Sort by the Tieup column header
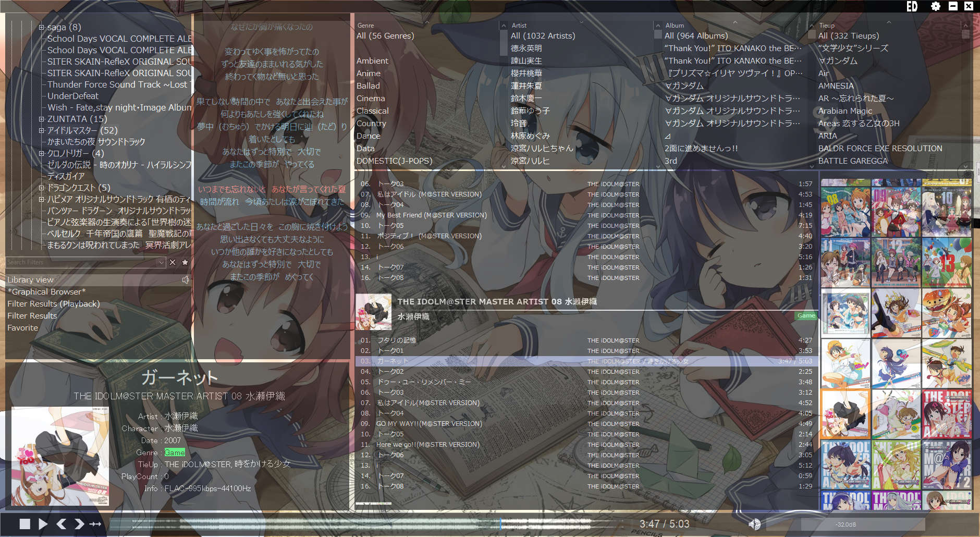980x537 pixels. [827, 25]
